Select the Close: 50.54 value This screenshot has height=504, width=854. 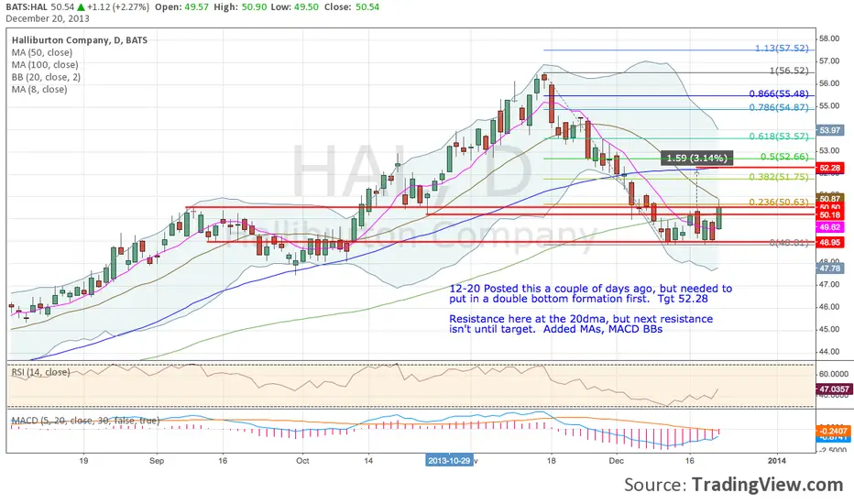point(351,7)
